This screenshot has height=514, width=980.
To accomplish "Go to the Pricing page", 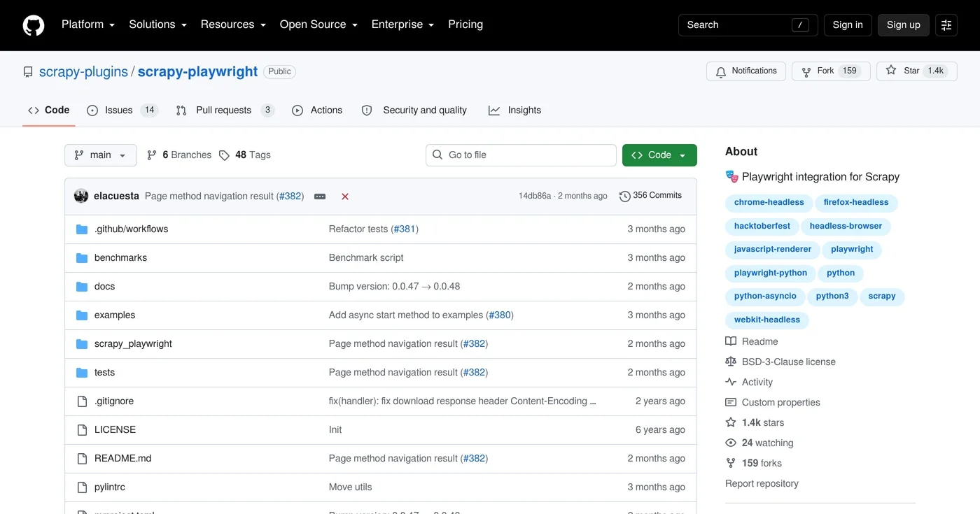I will (x=465, y=24).
